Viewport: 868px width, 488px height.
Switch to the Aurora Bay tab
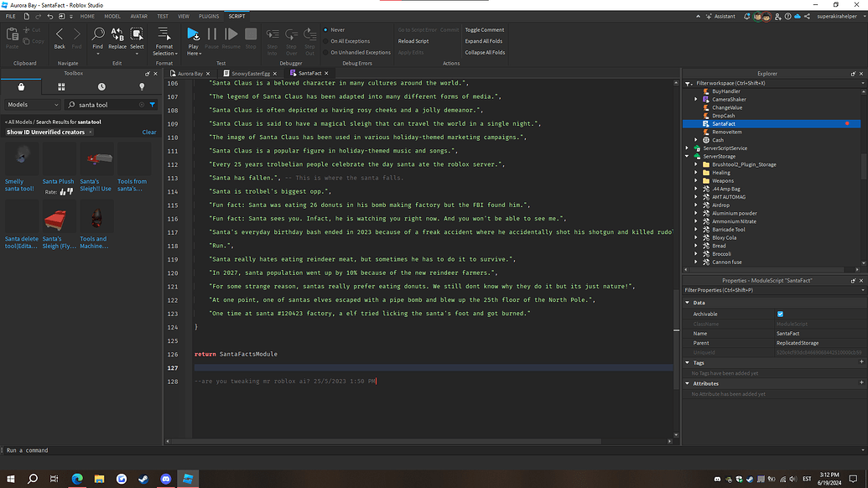190,74
